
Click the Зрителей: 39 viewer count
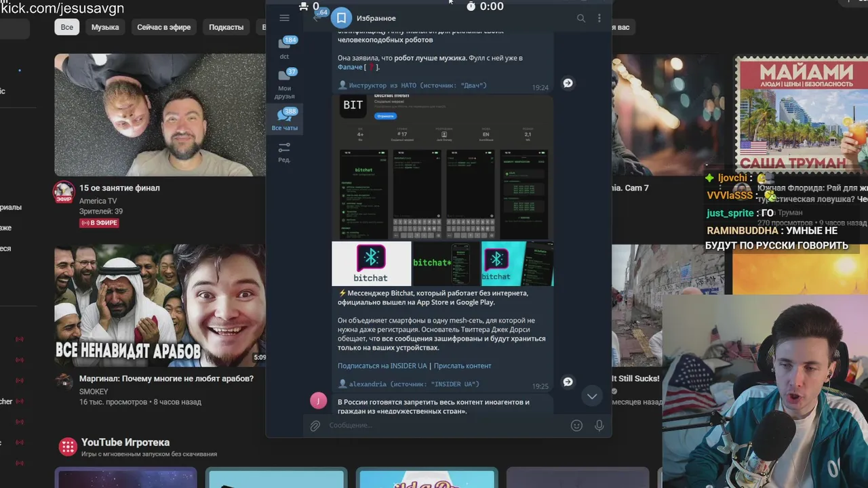[x=100, y=211]
